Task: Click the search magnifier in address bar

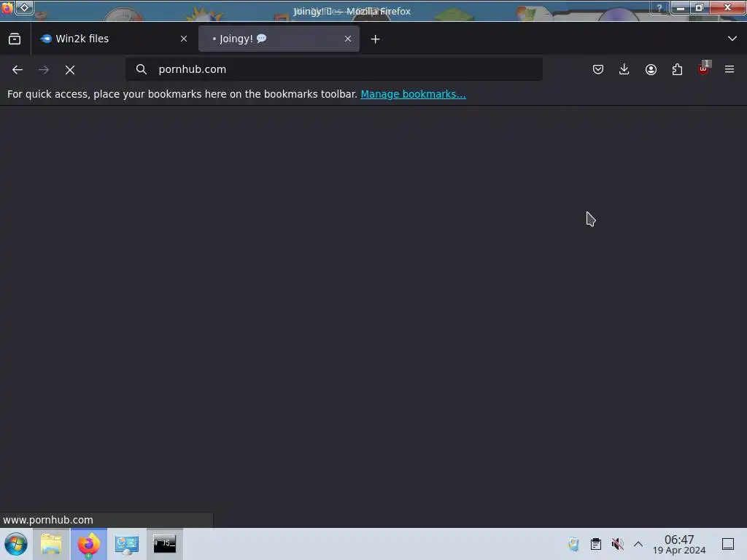Action: pyautogui.click(x=141, y=69)
